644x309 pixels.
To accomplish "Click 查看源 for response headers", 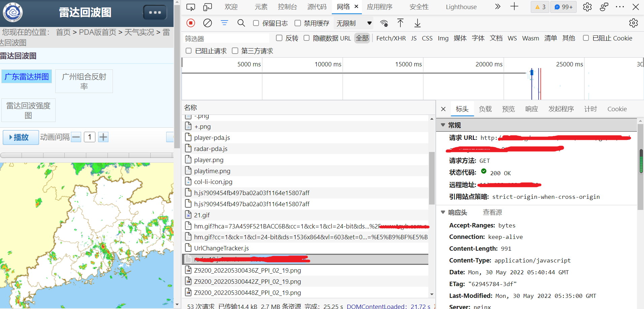I will click(x=492, y=212).
